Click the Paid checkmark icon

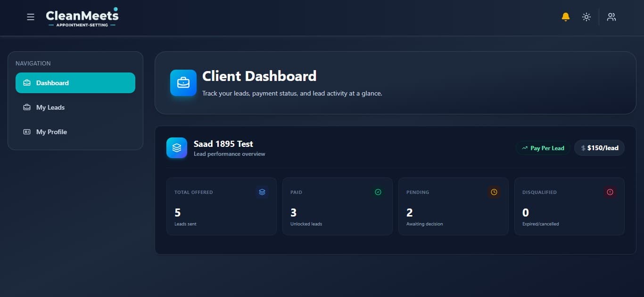click(378, 192)
